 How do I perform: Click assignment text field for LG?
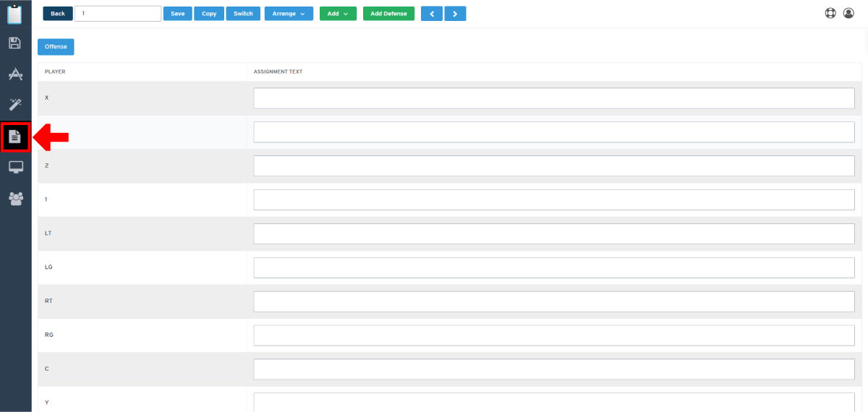[x=554, y=267]
